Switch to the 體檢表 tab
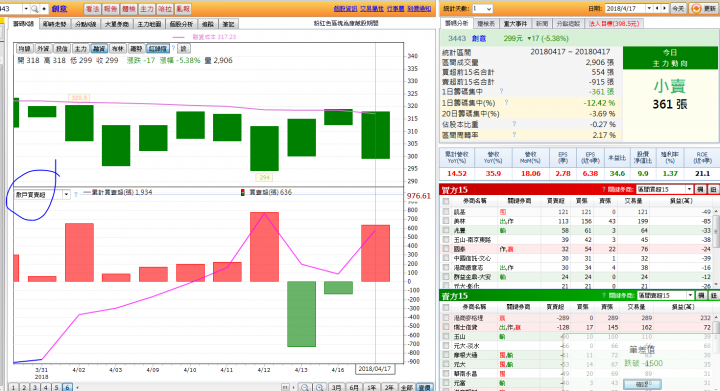This screenshot has width=720, height=391. 486,23
